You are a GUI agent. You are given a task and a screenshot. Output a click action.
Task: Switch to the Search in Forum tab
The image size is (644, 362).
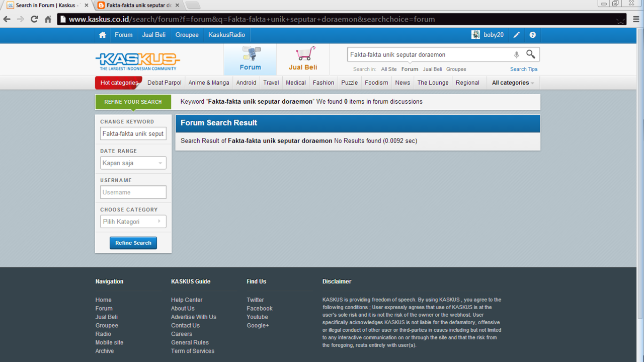(x=47, y=6)
